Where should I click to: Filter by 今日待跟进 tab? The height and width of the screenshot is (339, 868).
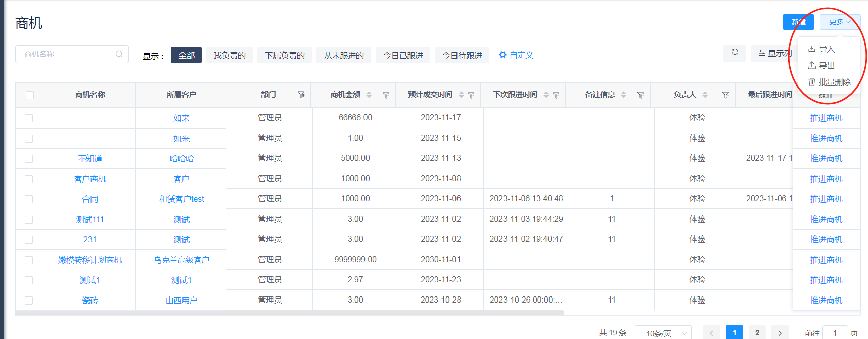pyautogui.click(x=462, y=55)
